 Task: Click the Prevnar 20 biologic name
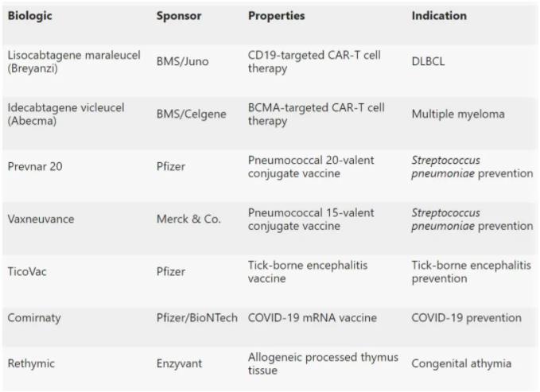click(x=37, y=166)
